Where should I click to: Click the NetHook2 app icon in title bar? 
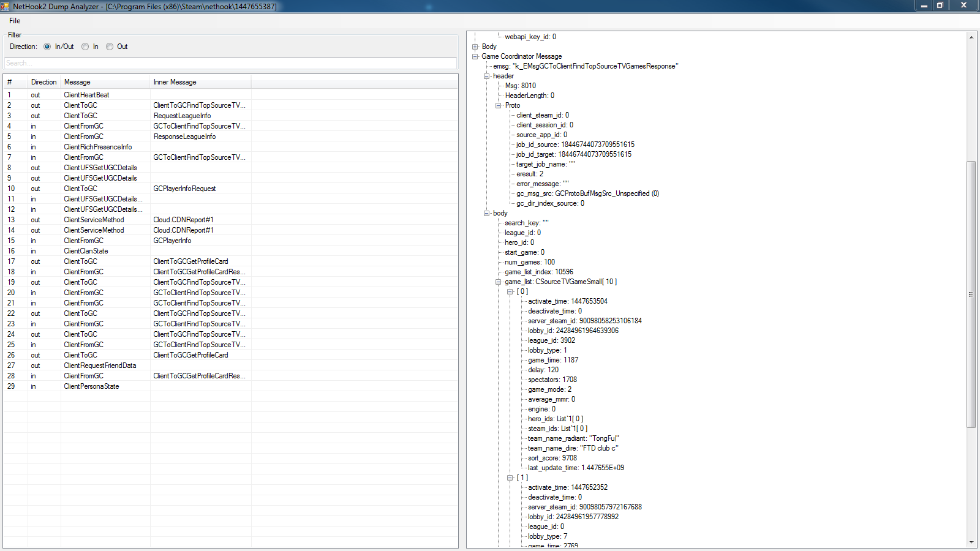[6, 6]
